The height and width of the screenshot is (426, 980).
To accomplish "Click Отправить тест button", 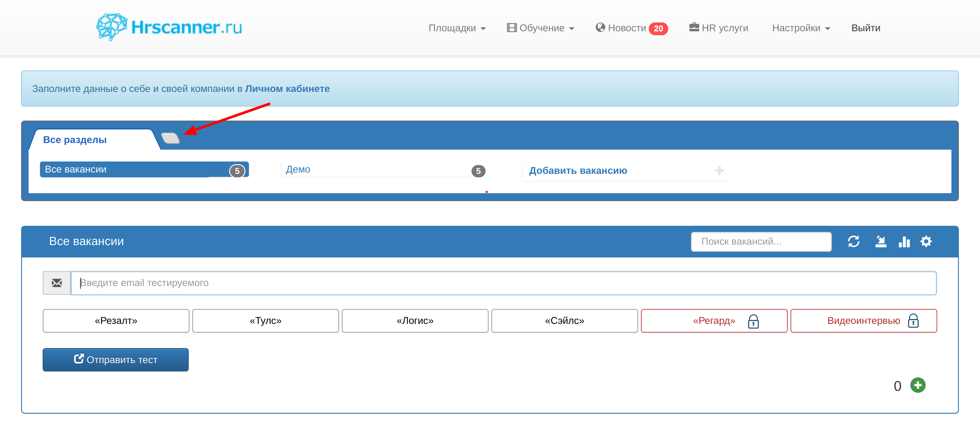I will 116,360.
